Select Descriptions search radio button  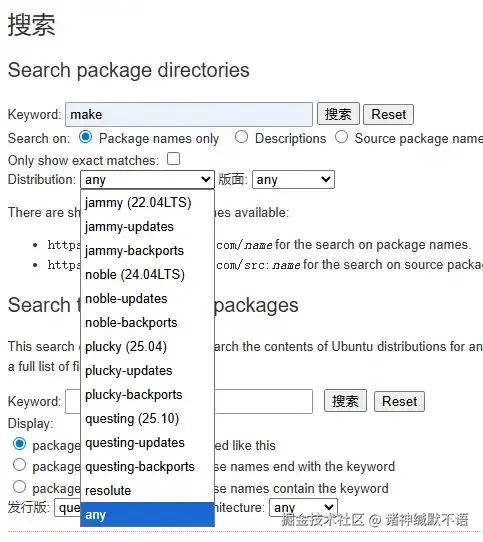[x=241, y=137]
